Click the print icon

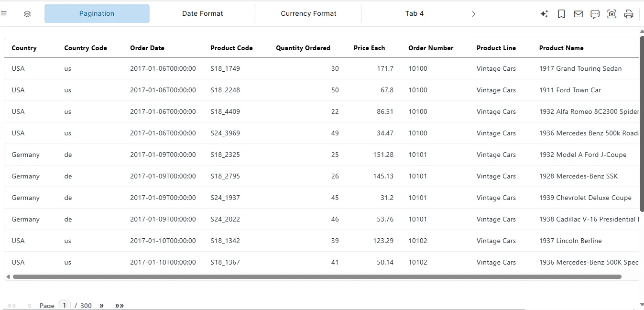coord(629,14)
